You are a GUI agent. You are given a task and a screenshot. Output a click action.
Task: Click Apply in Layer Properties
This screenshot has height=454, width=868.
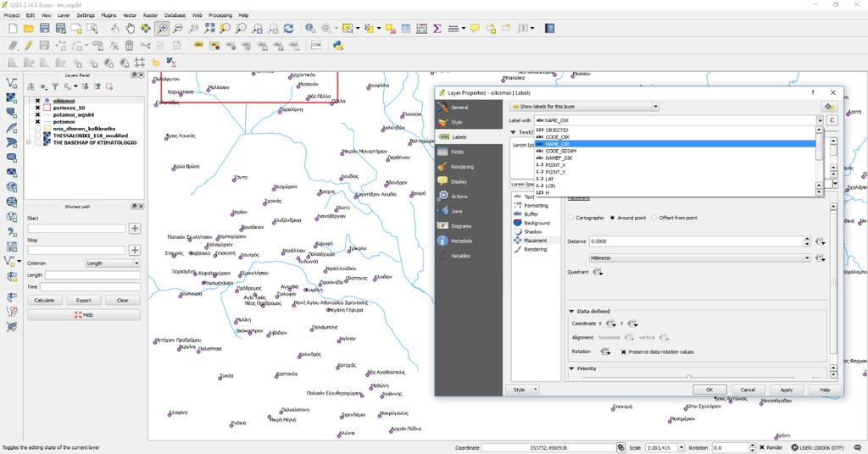[x=786, y=390]
